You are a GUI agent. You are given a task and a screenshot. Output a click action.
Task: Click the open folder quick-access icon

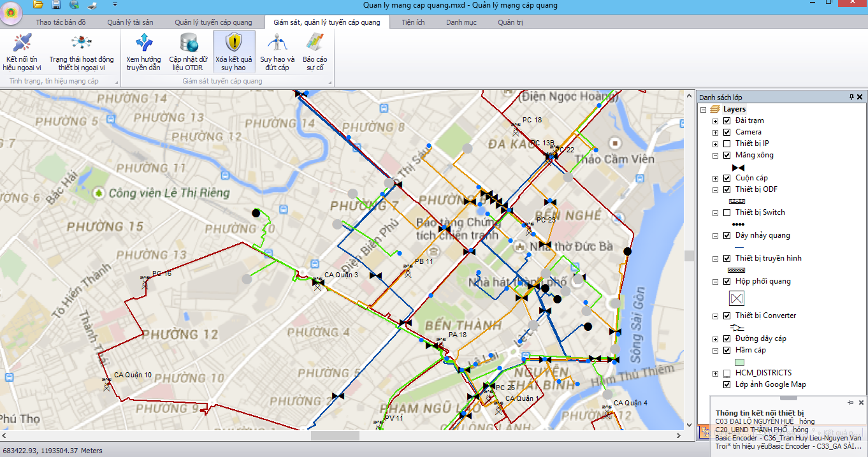click(x=38, y=5)
